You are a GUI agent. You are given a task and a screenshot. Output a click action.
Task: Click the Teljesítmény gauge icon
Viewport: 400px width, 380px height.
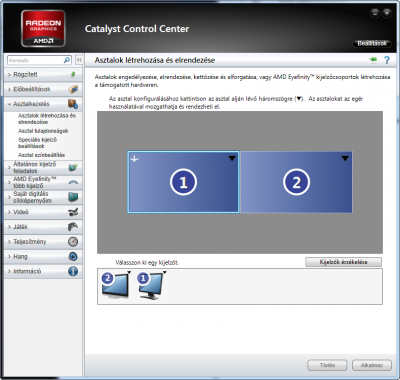coord(73,242)
